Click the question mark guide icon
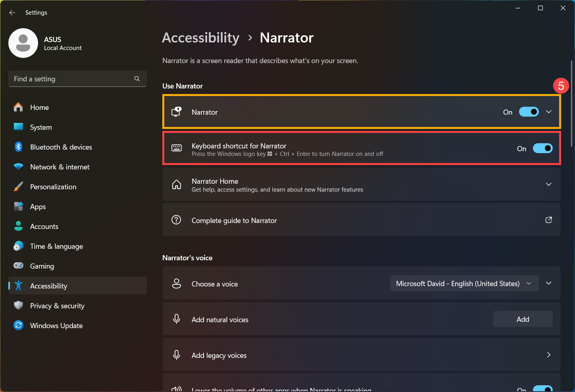This screenshot has width=575, height=392. click(176, 220)
